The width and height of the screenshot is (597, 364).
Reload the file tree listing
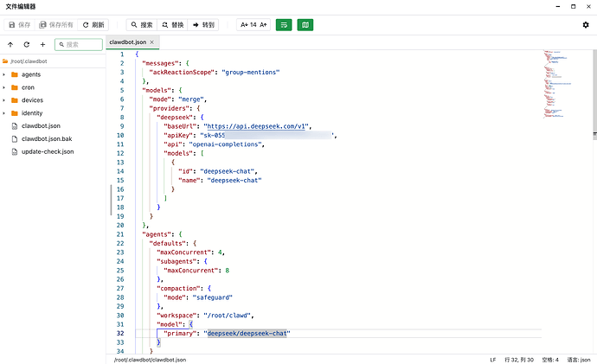pos(27,44)
